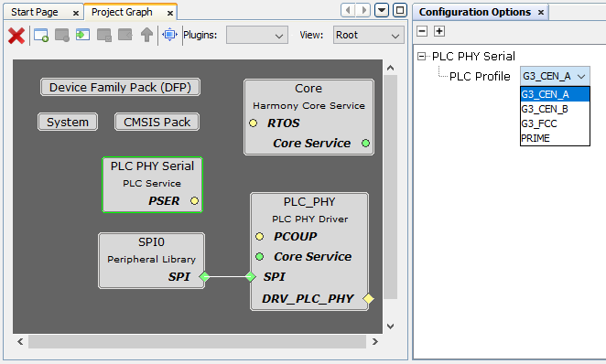
Task: Select the Core Harmony Core Service block
Action: point(308,117)
